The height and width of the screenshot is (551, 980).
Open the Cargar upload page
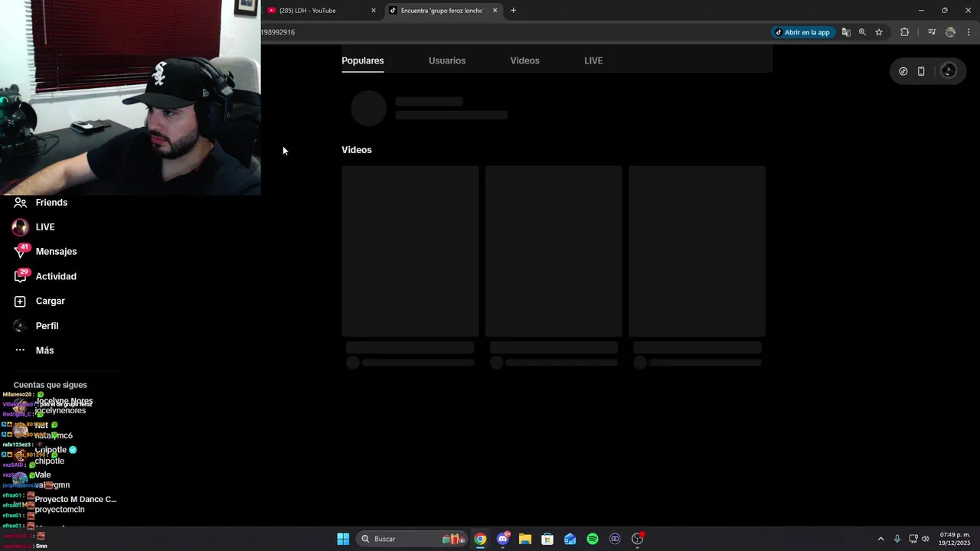coord(39,301)
